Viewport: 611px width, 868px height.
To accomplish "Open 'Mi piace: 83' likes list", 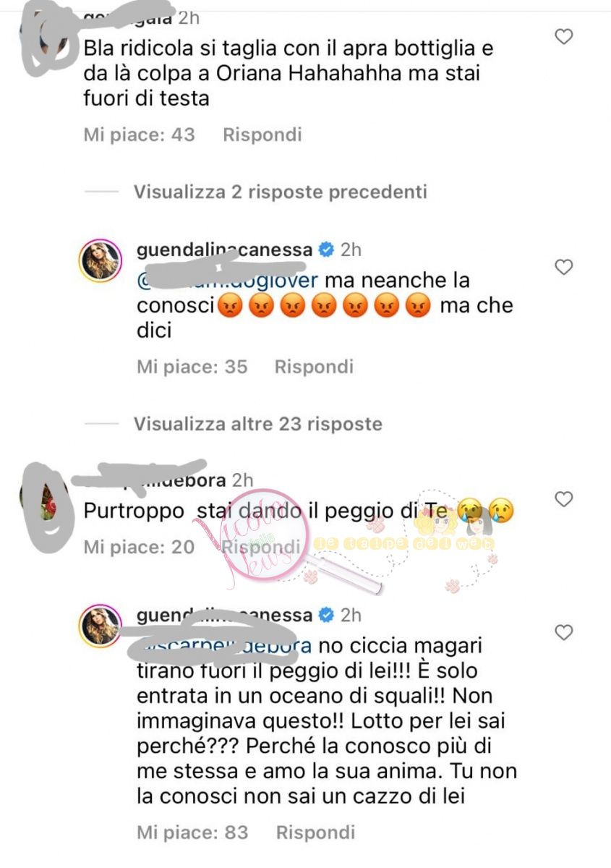I will [x=192, y=833].
